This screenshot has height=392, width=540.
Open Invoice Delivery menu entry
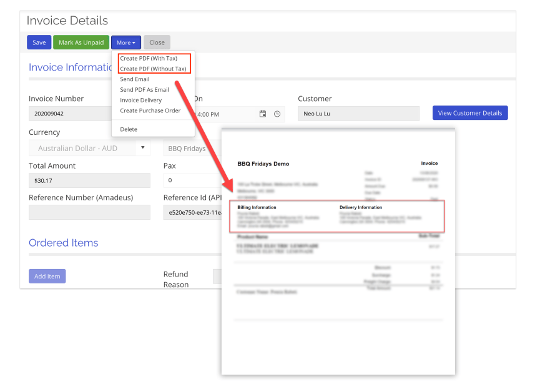pos(140,100)
